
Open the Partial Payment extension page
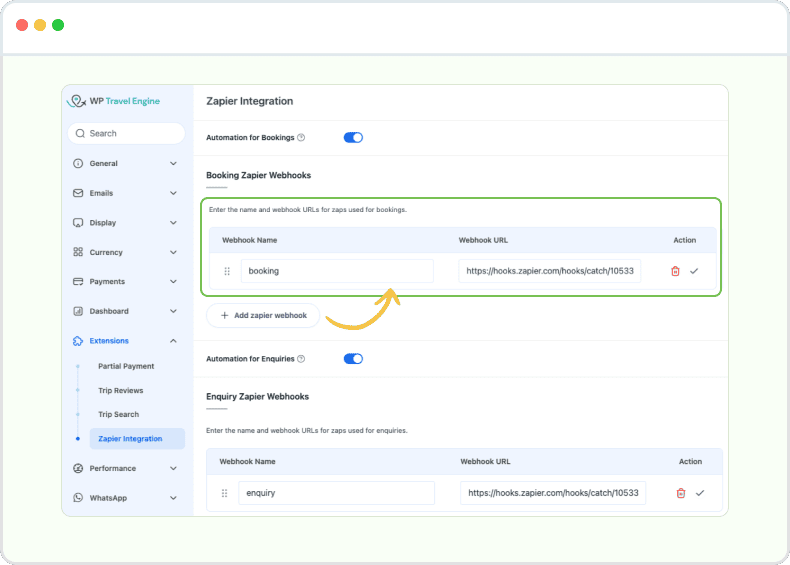pos(126,366)
